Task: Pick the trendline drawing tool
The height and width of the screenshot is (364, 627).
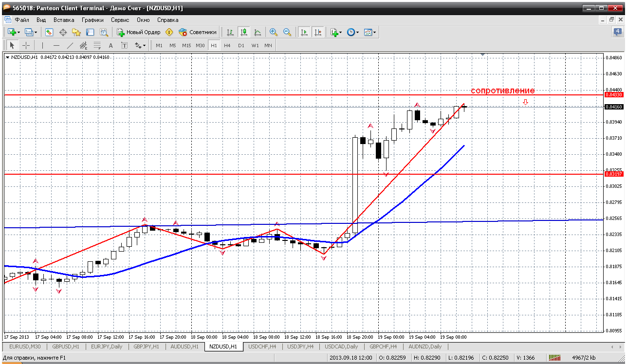Action: [70, 45]
